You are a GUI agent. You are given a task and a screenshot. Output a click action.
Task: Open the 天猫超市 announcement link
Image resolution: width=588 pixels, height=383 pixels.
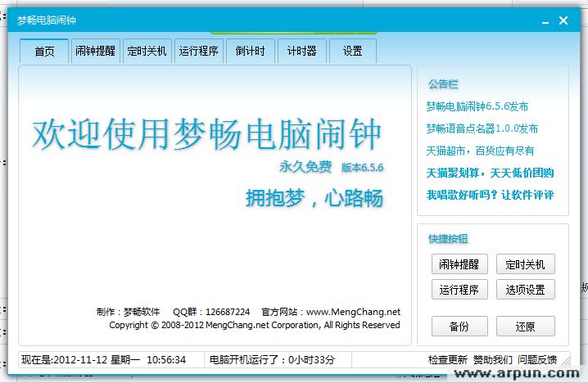(x=480, y=151)
